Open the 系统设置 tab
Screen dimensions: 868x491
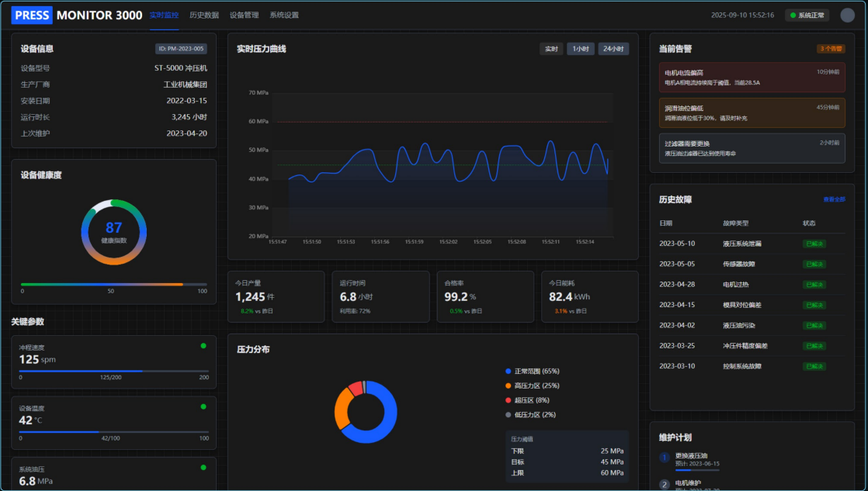(284, 16)
